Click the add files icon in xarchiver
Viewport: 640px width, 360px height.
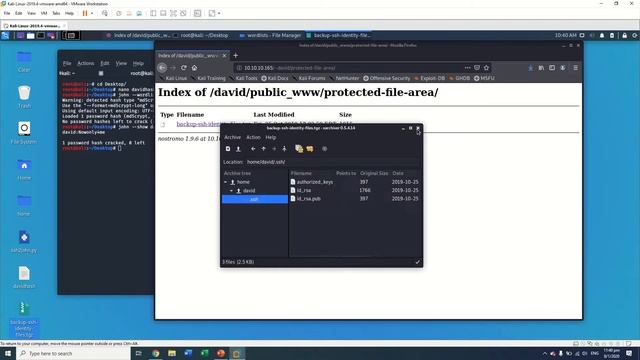coord(299,149)
